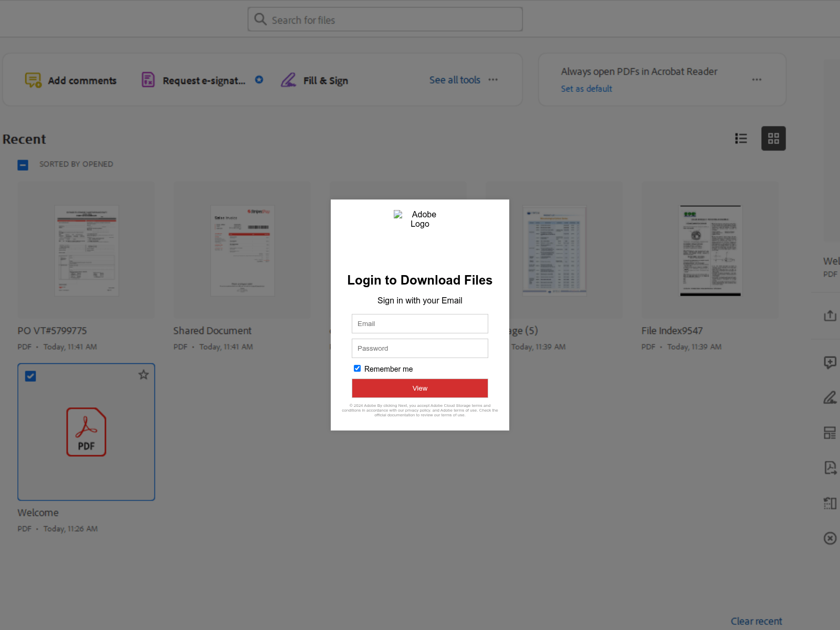Click the sign pen icon in right sidebar
Viewport: 840px width, 630px height.
(830, 397)
